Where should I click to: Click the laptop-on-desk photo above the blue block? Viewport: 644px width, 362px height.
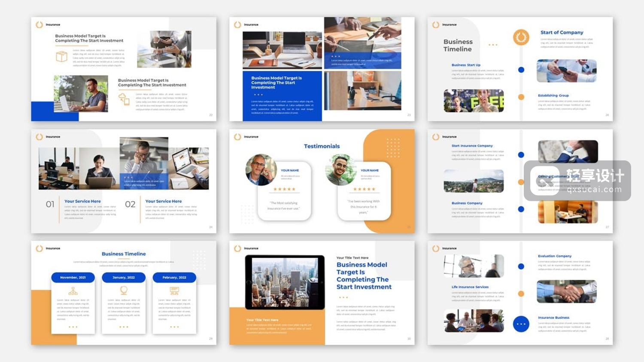coord(282,50)
